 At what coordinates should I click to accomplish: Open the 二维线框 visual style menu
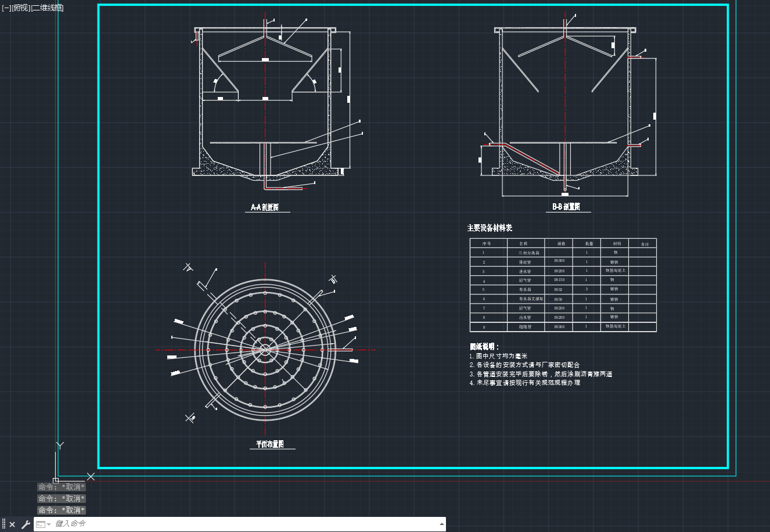pyautogui.click(x=47, y=8)
